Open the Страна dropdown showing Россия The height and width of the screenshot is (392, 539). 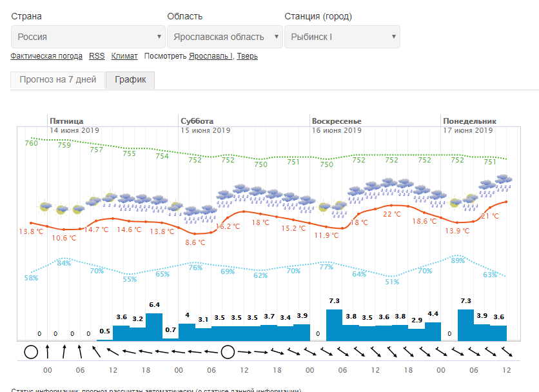pos(88,37)
